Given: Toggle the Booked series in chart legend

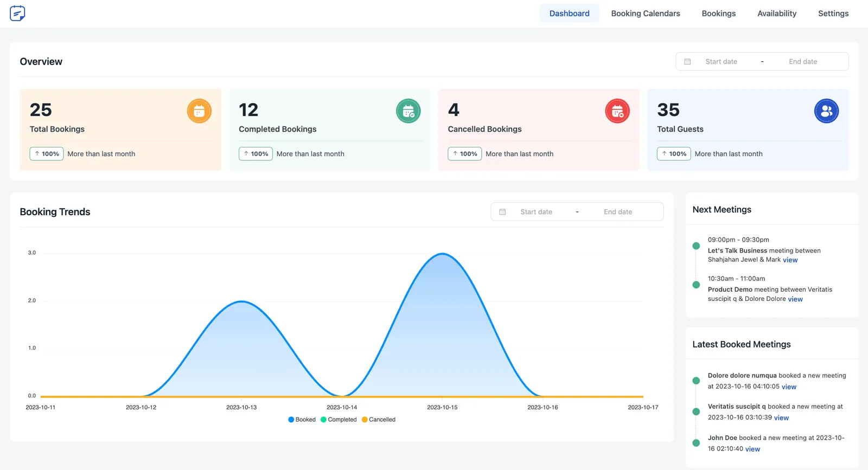Looking at the screenshot, I should 302,420.
